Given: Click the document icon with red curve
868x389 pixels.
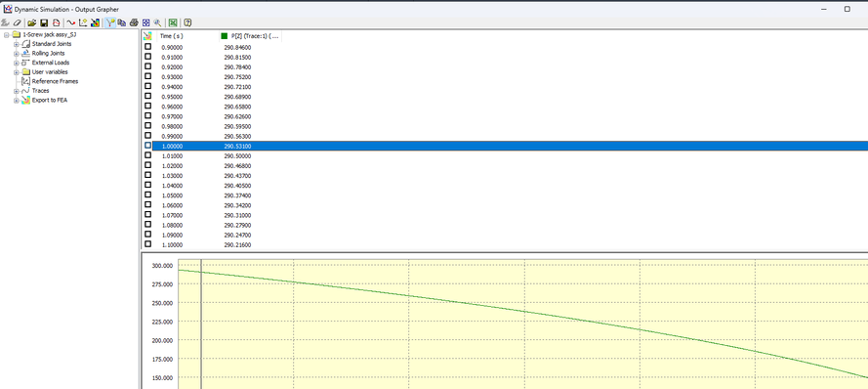Looking at the screenshot, I should pyautogui.click(x=56, y=22).
